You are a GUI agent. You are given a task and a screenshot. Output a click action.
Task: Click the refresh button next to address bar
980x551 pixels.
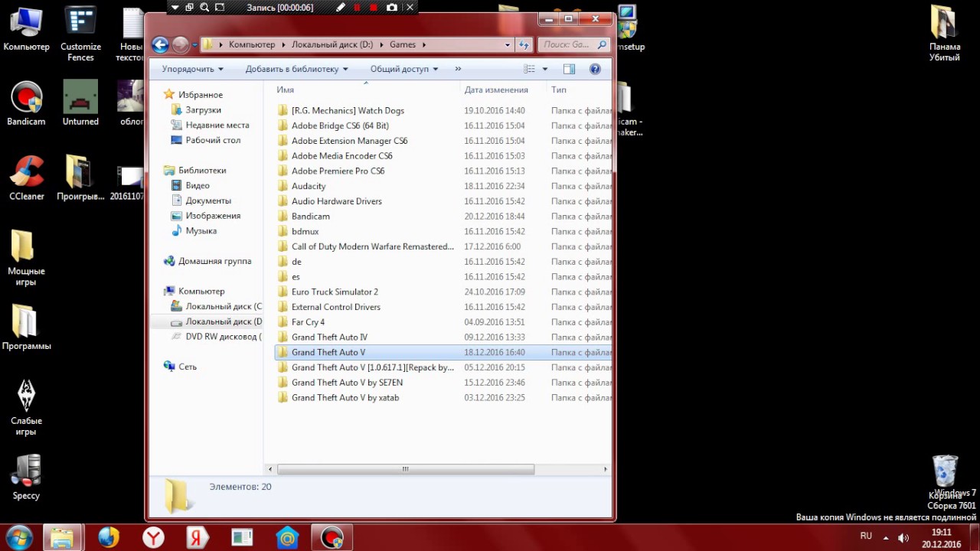pyautogui.click(x=524, y=44)
